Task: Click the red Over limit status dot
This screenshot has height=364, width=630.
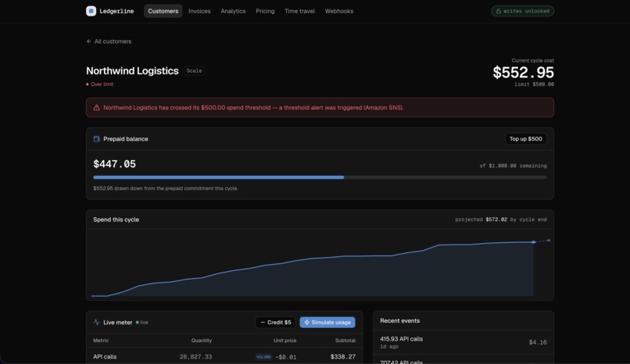Action: [88, 84]
